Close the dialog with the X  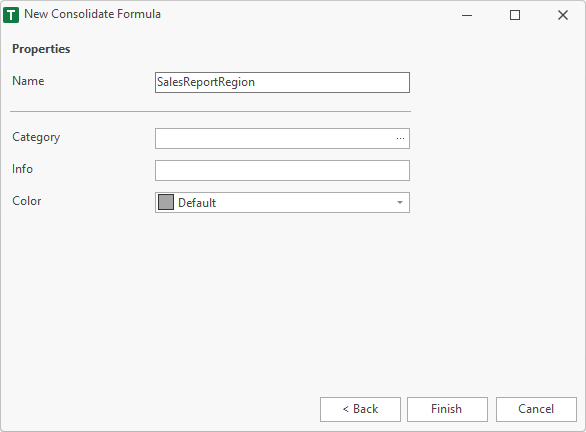tap(562, 15)
